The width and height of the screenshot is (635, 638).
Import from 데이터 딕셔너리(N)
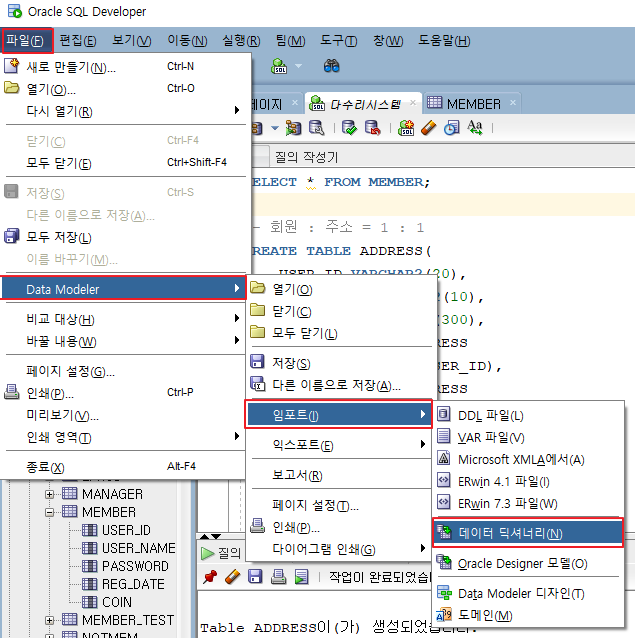tap(528, 533)
